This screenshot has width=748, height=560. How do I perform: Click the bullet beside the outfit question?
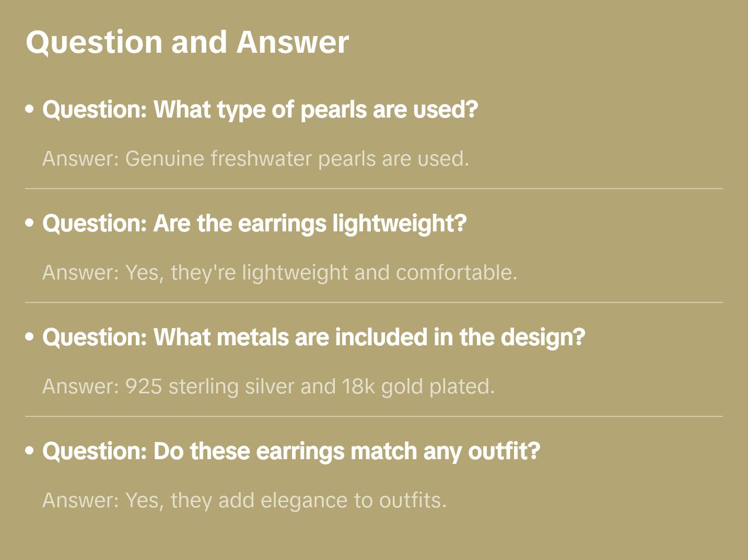[x=30, y=451]
